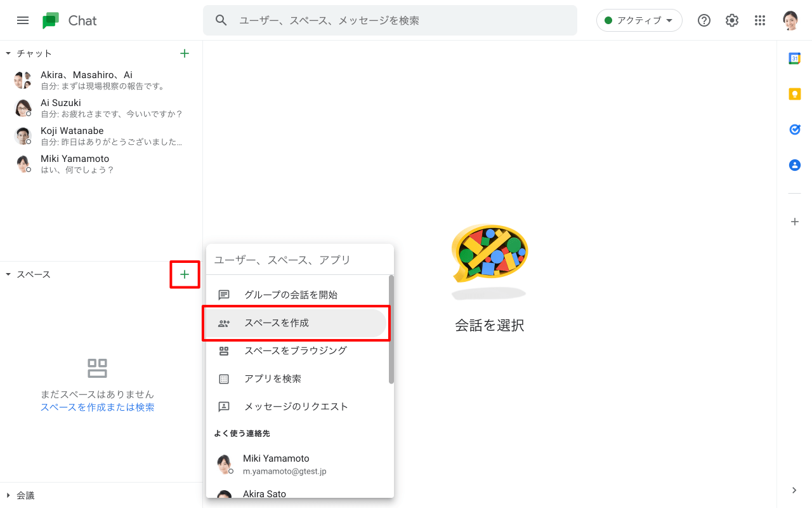Screen dimensions: 812x508
Task: Open Google Calendar side panel icon
Action: point(794,58)
